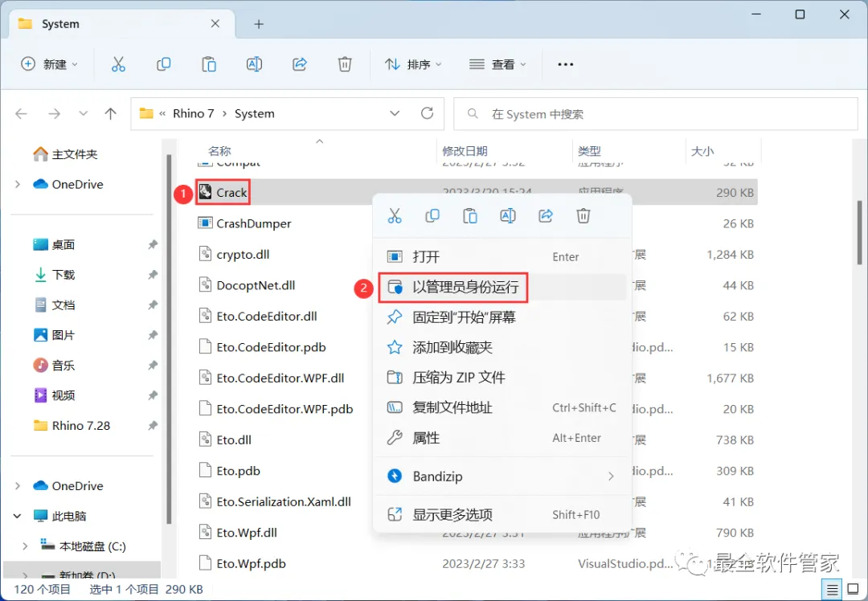Open 图片 in navigation pane
This screenshot has height=601, width=868.
coord(55,335)
